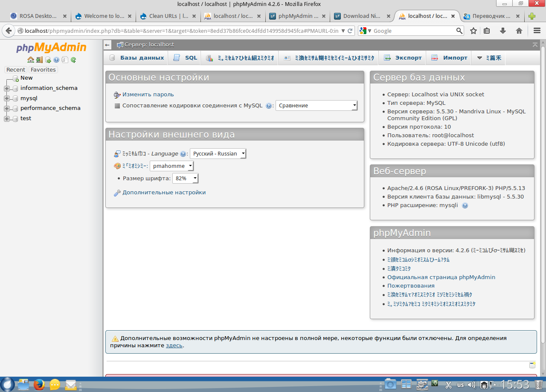This screenshot has height=392, width=546.
Task: Open a new tab with the green plus
Action: coord(532,16)
